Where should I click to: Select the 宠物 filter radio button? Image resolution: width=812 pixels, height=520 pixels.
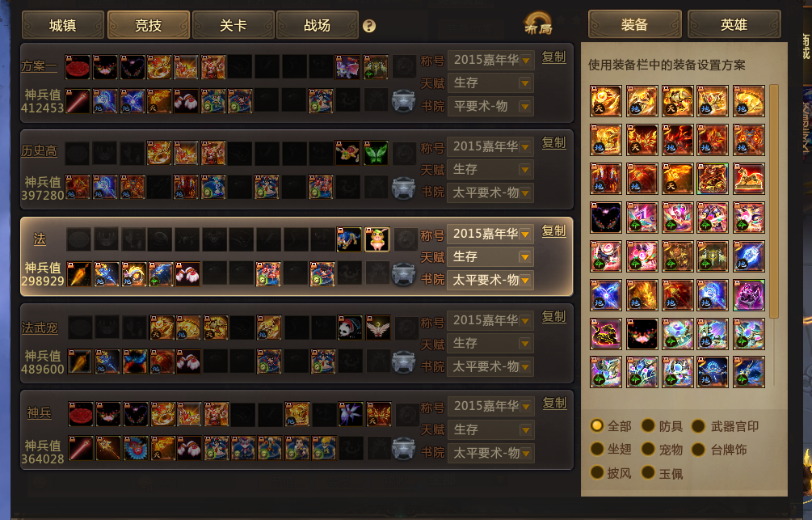pyautogui.click(x=648, y=449)
